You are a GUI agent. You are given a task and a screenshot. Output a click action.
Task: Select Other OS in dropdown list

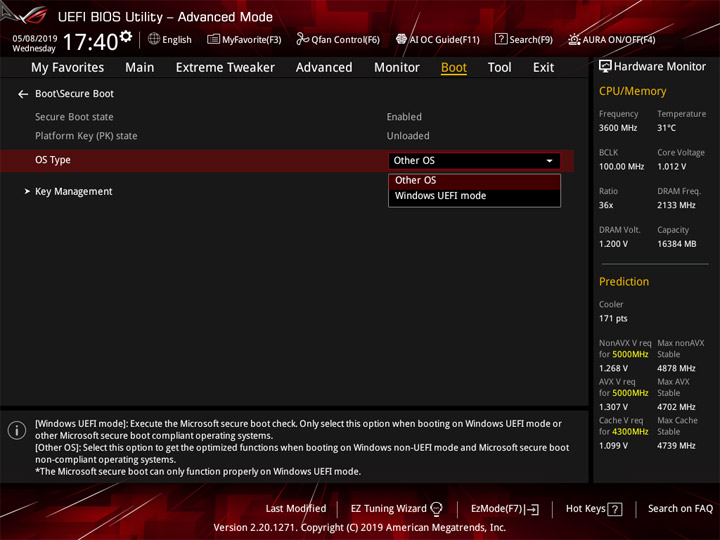[x=474, y=180]
